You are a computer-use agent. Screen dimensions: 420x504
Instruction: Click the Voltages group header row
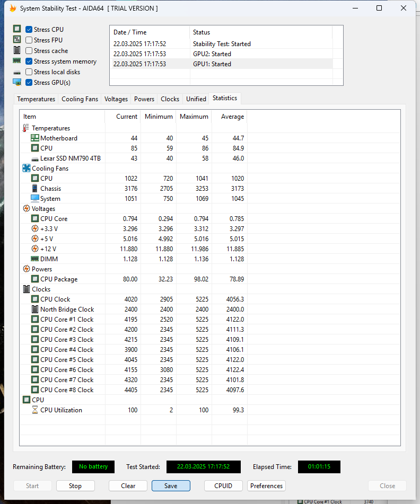point(43,209)
